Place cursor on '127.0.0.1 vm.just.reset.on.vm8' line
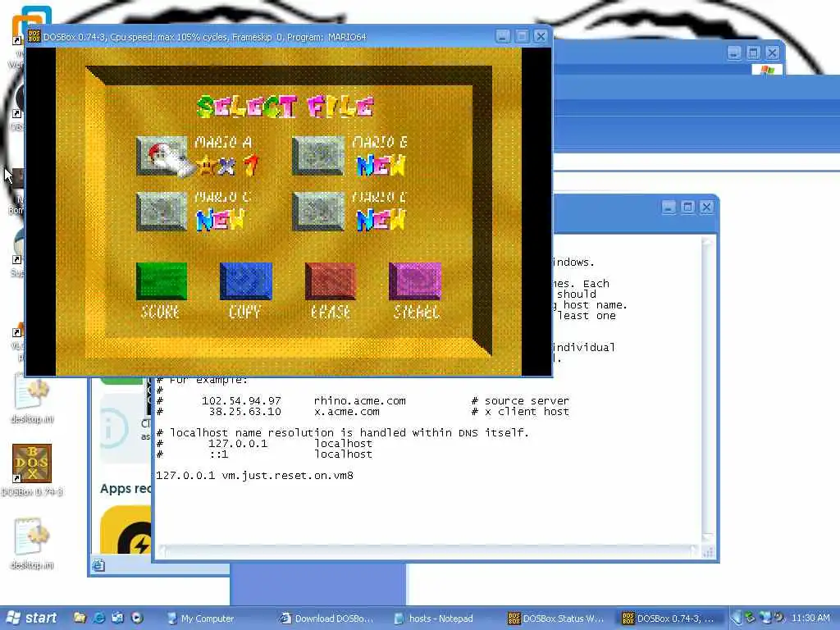840x630 pixels. point(254,475)
